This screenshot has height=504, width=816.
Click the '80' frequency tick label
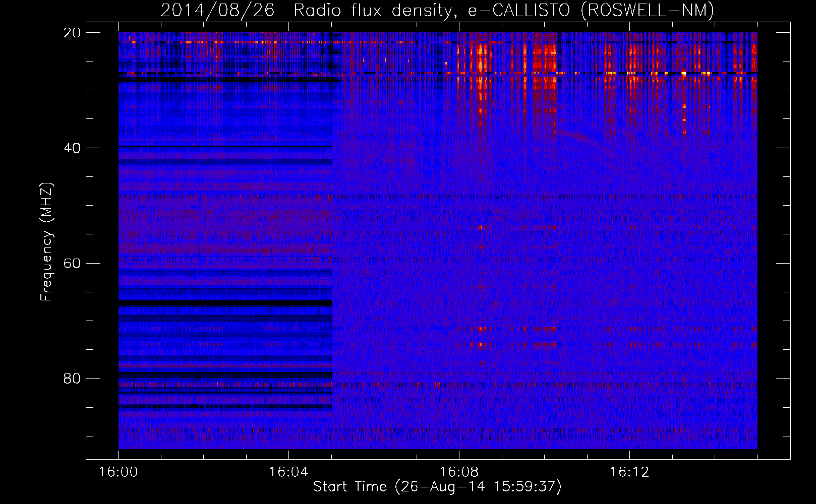(72, 379)
